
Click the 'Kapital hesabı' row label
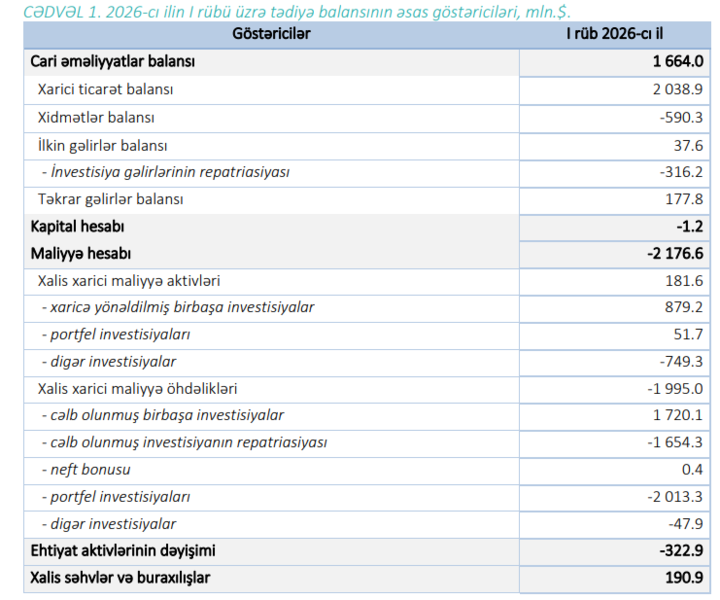click(x=77, y=226)
